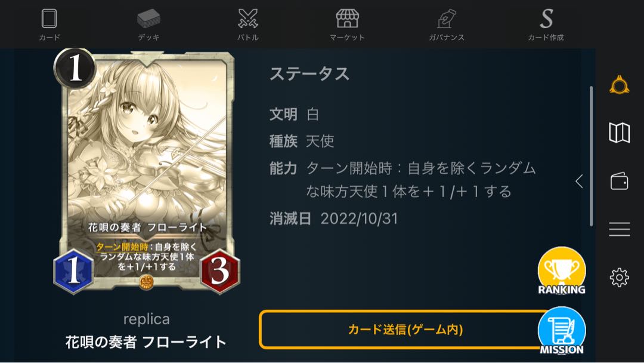Open the map book icon in sidebar
This screenshot has width=644, height=363.
click(x=620, y=133)
